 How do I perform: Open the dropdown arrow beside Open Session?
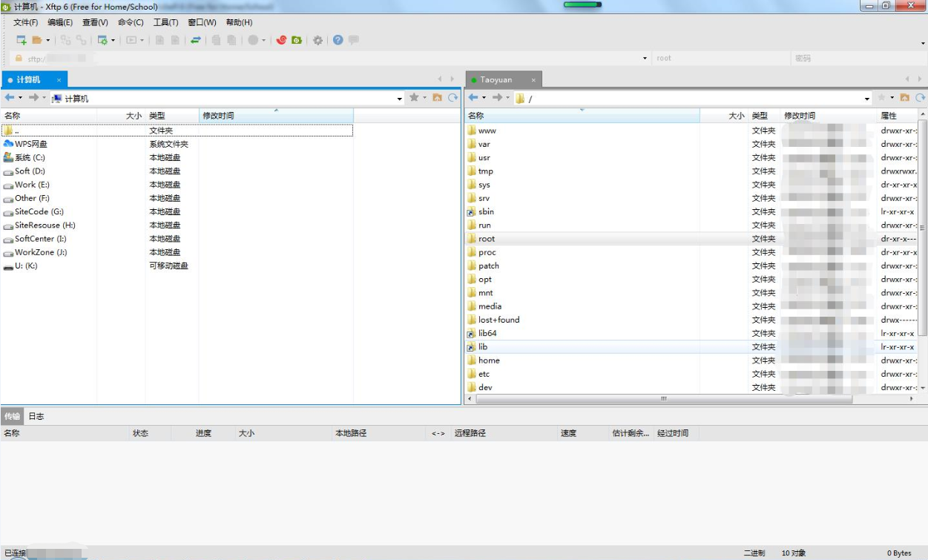48,40
